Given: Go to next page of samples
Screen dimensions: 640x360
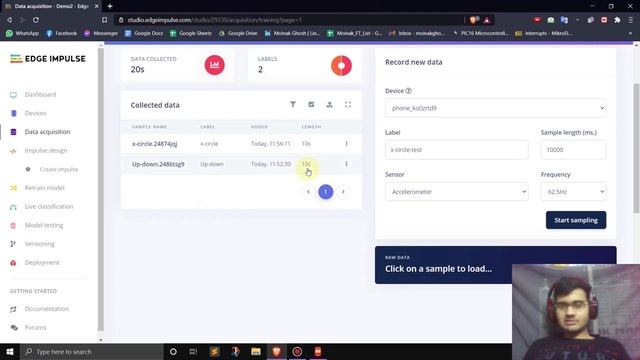Looking at the screenshot, I should (343, 192).
